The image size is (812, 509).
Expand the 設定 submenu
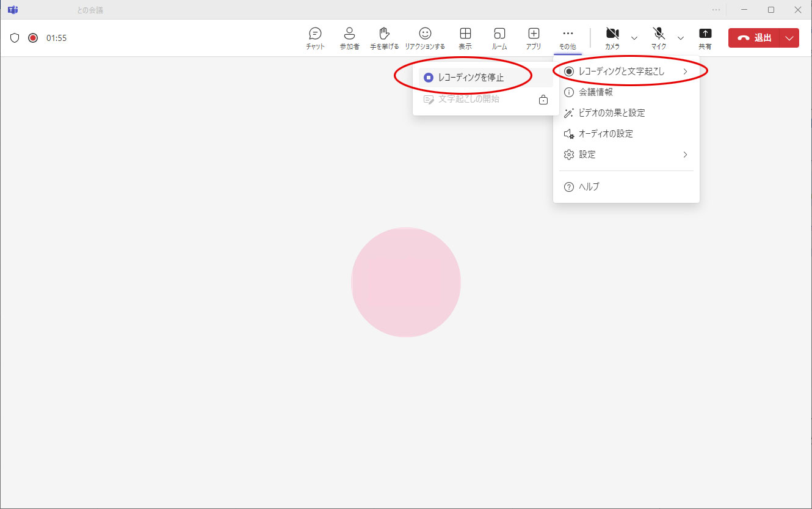[x=626, y=155]
